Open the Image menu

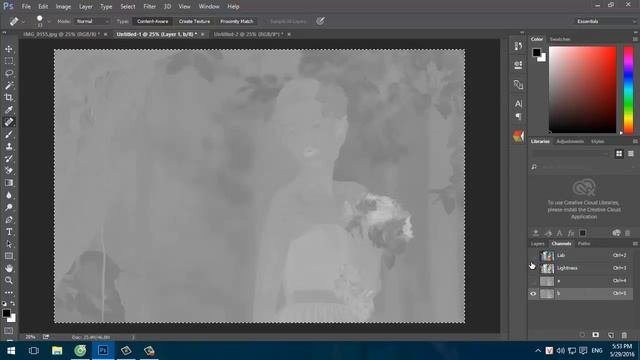pyautogui.click(x=63, y=7)
